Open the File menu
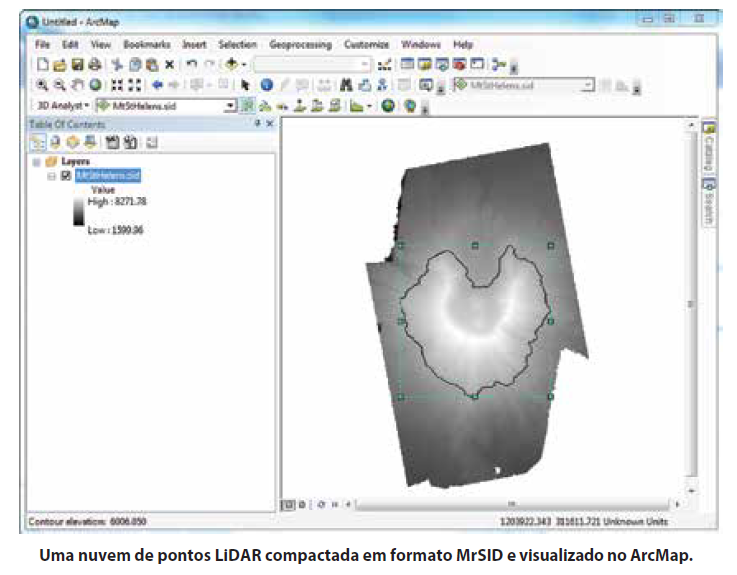737x575 pixels. tap(42, 45)
